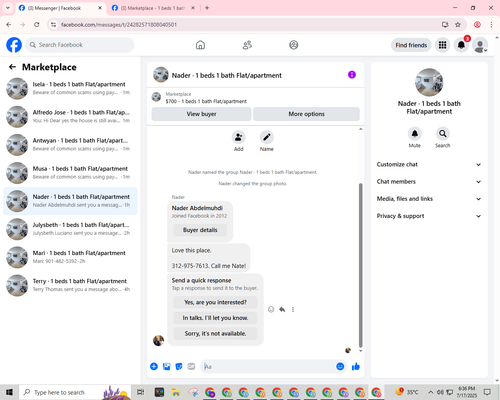The width and height of the screenshot is (500, 400).
Task: Click the Facebook logo icon
Action: pos(14,45)
